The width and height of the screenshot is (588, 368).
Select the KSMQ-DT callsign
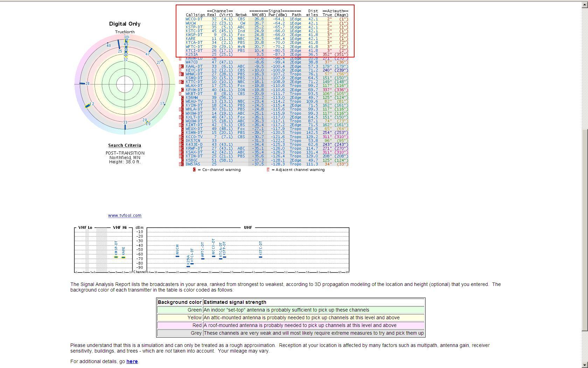pyautogui.click(x=194, y=78)
